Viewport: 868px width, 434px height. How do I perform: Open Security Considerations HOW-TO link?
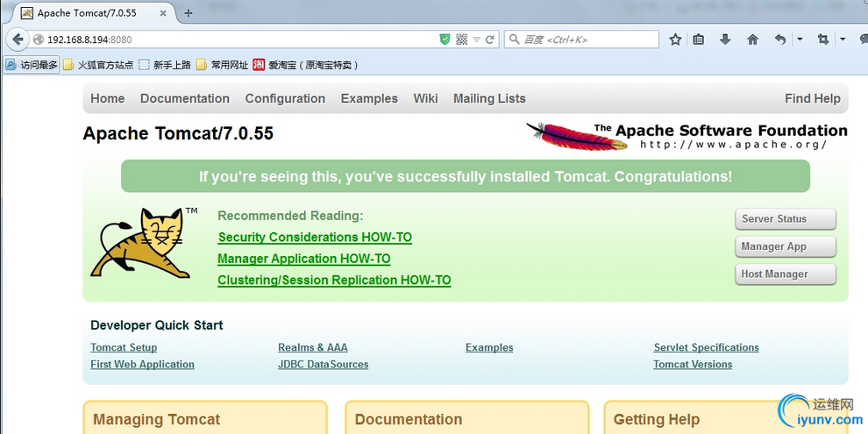tap(315, 237)
